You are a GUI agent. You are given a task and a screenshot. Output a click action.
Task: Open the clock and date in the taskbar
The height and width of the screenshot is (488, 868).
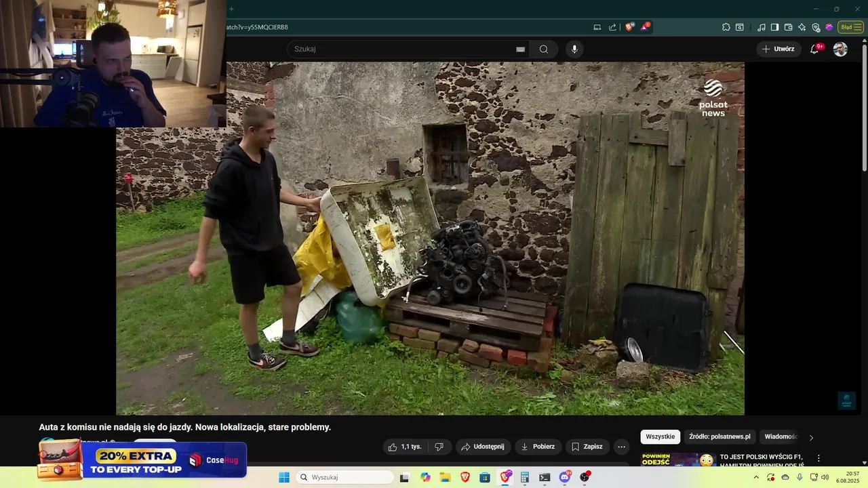point(848,477)
